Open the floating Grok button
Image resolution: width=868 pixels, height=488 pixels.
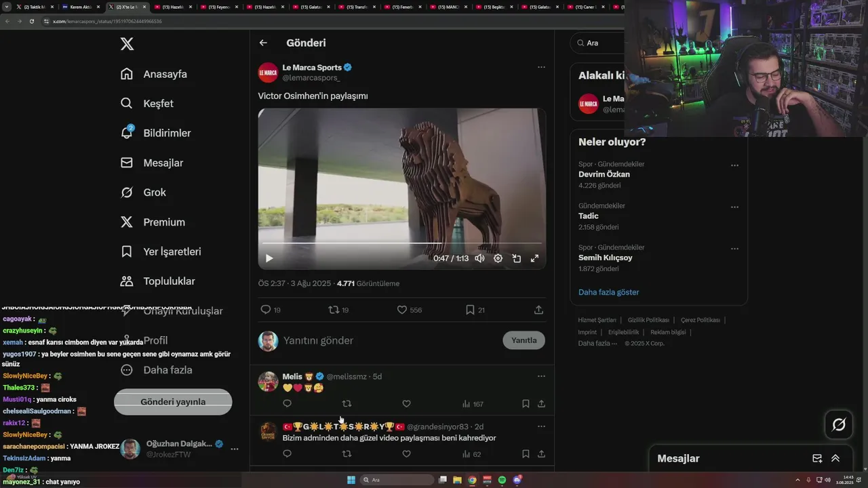(x=839, y=425)
